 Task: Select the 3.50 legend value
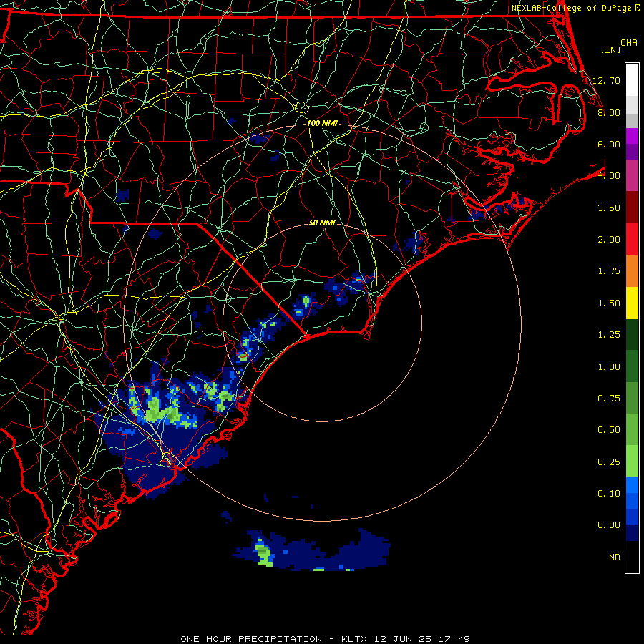click(x=608, y=208)
